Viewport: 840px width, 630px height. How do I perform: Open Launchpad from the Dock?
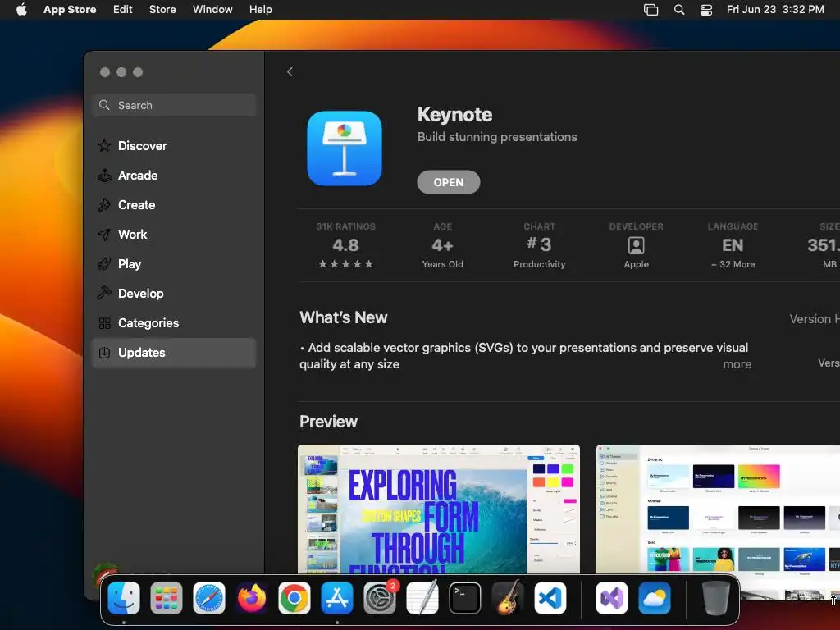[166, 598]
